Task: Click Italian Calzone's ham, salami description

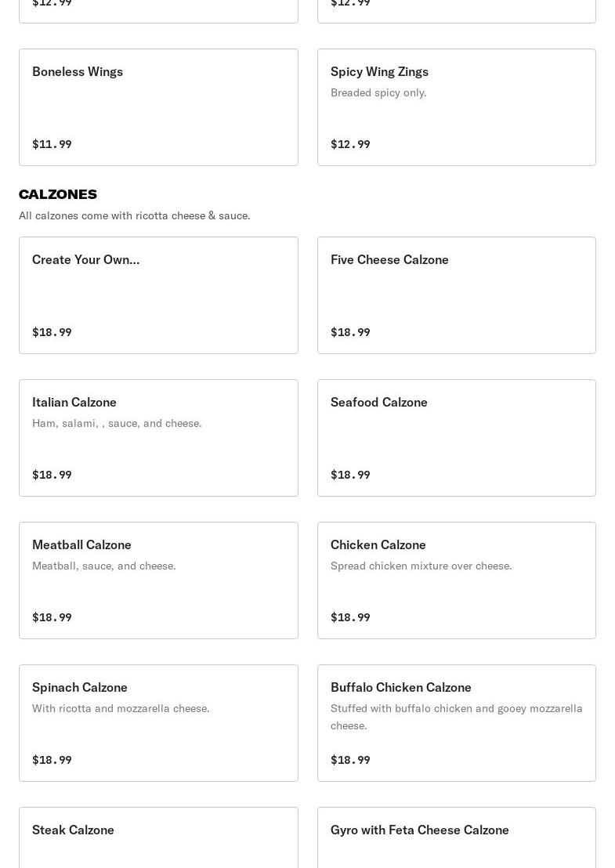Action: (117, 423)
